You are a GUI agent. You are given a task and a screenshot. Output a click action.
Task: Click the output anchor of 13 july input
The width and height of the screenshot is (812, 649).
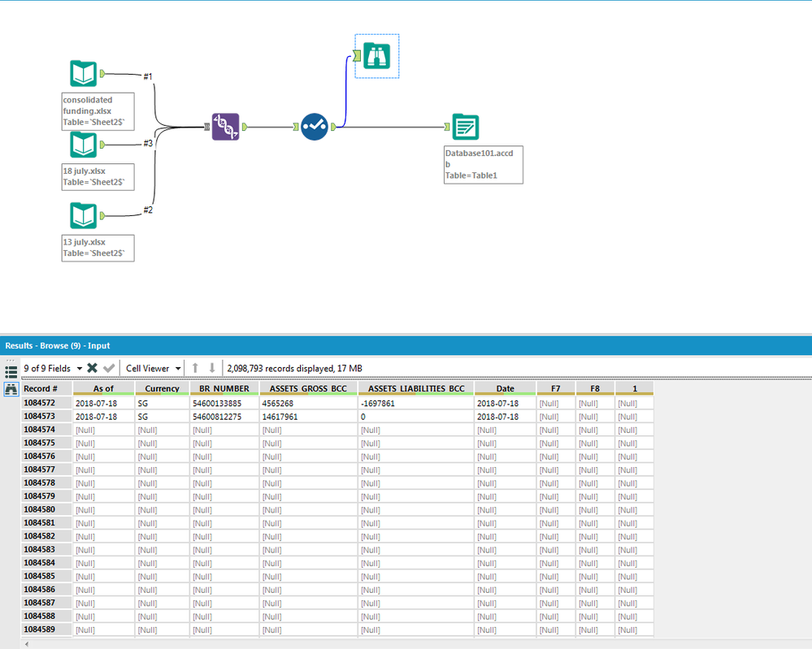pyautogui.click(x=102, y=215)
